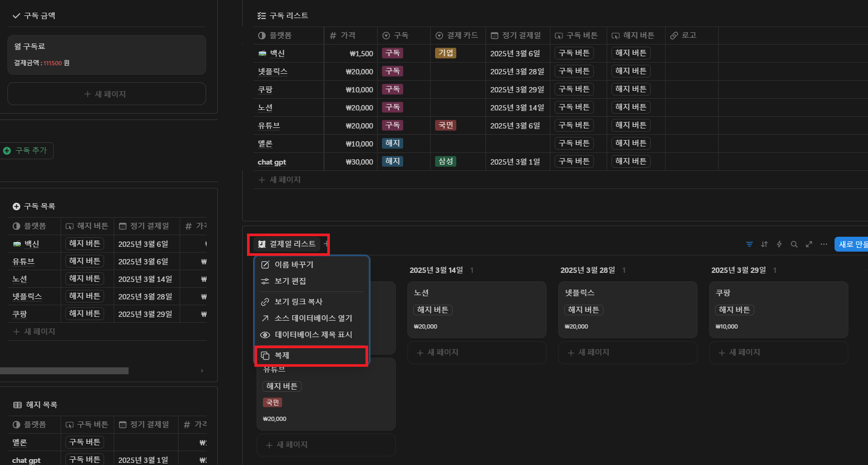Image resolution: width=868 pixels, height=465 pixels.
Task: Click 기업 card tag in 백신 row
Action: (x=446, y=53)
